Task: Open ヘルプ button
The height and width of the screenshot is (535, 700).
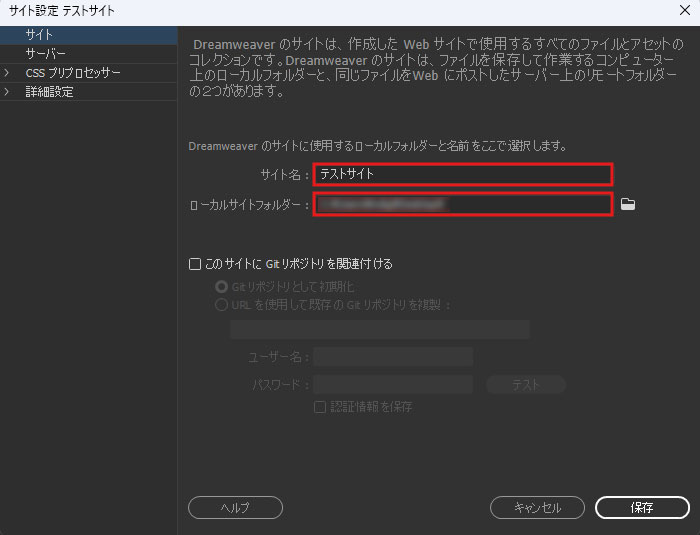Action: click(235, 507)
